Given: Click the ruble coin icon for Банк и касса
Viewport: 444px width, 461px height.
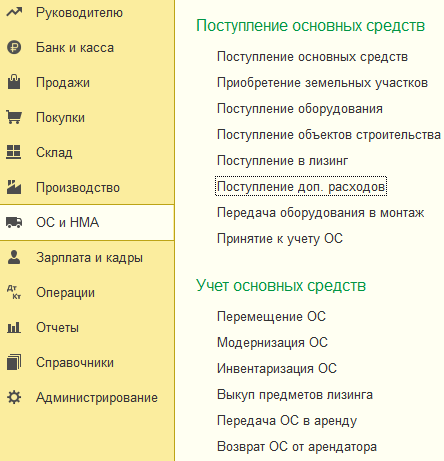Looking at the screenshot, I should click(14, 47).
